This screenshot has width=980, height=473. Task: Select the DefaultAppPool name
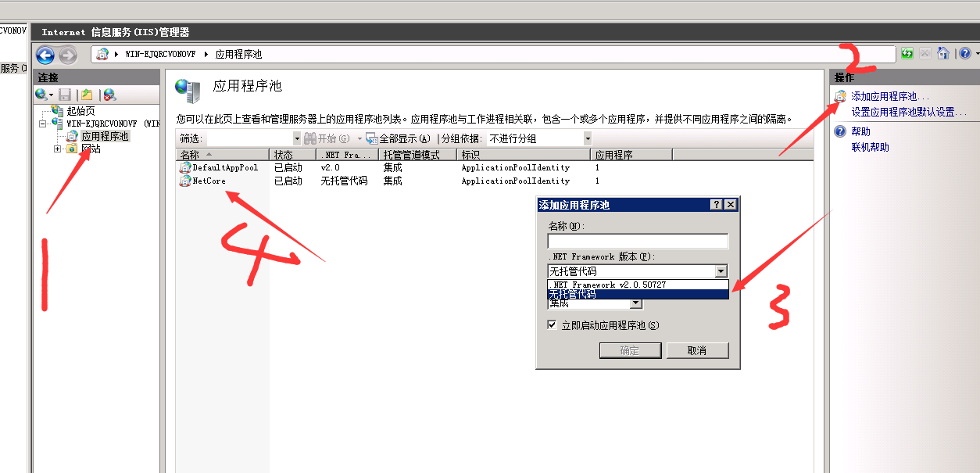tap(225, 167)
